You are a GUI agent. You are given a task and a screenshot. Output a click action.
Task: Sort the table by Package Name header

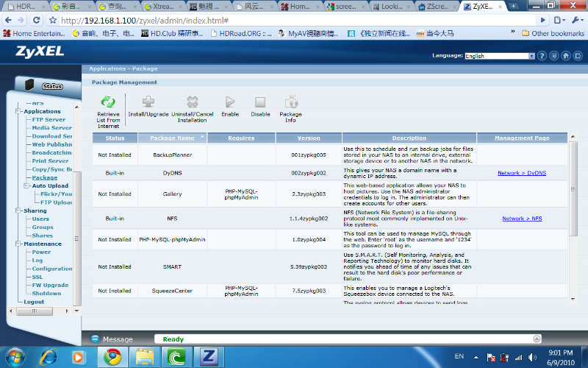tap(172, 138)
